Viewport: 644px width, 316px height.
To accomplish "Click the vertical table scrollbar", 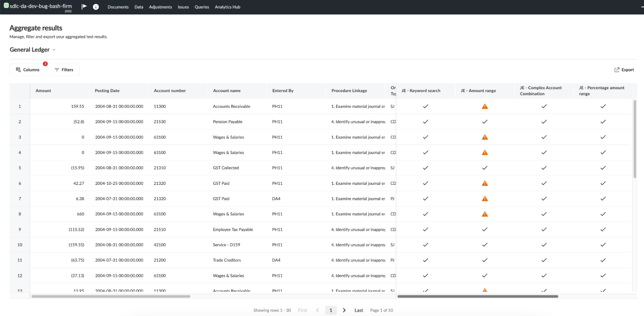I will (x=635, y=139).
